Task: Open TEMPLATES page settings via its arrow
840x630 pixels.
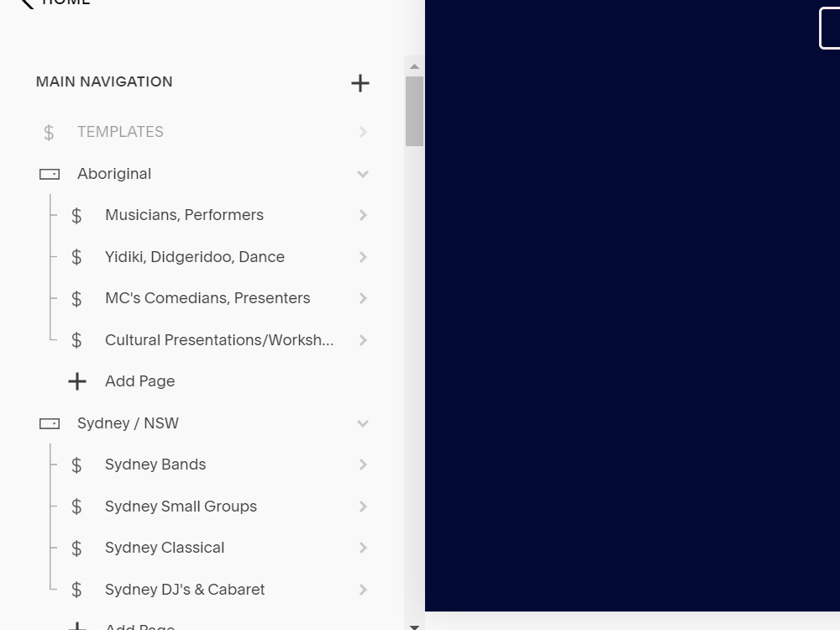Action: pyautogui.click(x=363, y=132)
